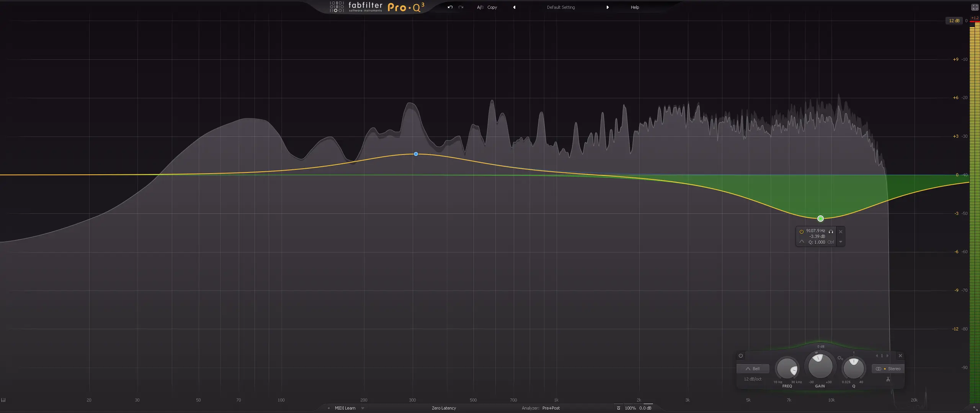Click MIDI Learn button
The image size is (980, 413).
[x=345, y=408]
